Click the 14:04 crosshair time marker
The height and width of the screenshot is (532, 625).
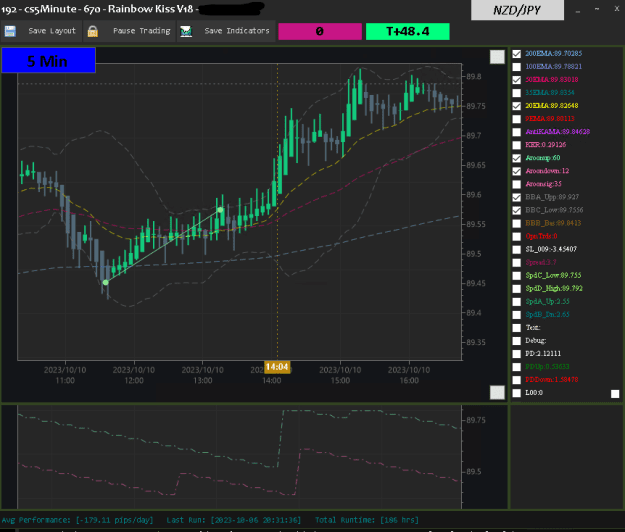tap(277, 367)
